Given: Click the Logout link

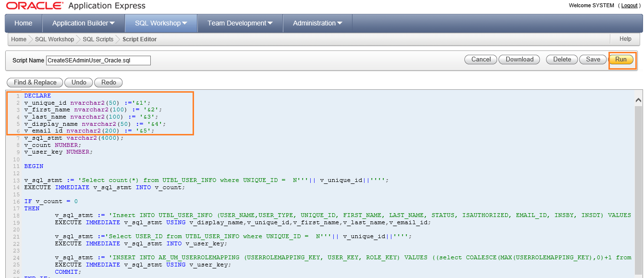Looking at the screenshot, I should pos(629,5).
